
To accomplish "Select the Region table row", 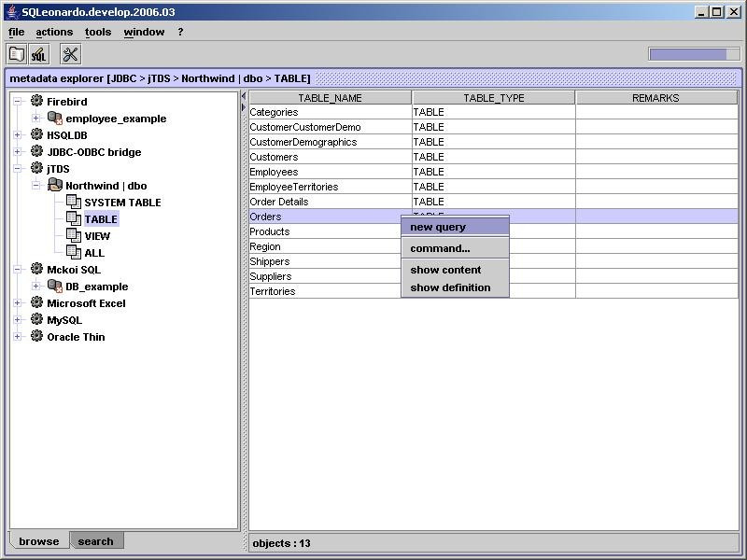I will [494, 246].
